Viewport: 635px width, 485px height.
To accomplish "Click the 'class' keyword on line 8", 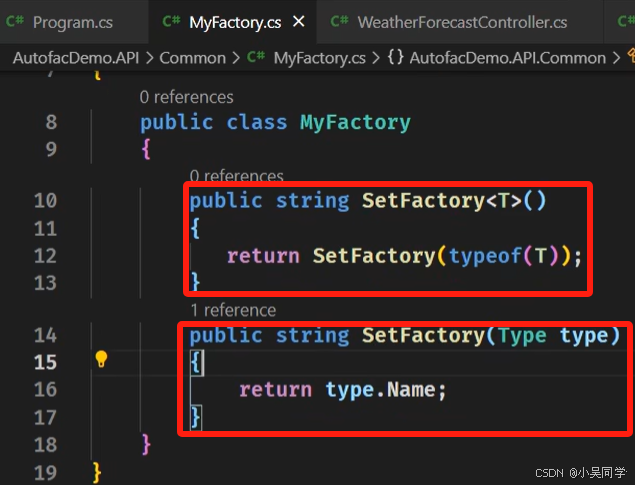I will click(257, 122).
